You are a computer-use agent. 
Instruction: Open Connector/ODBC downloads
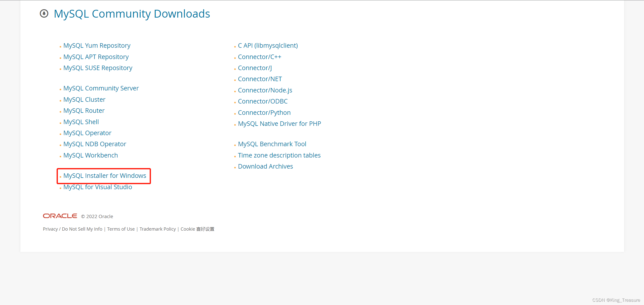click(263, 101)
